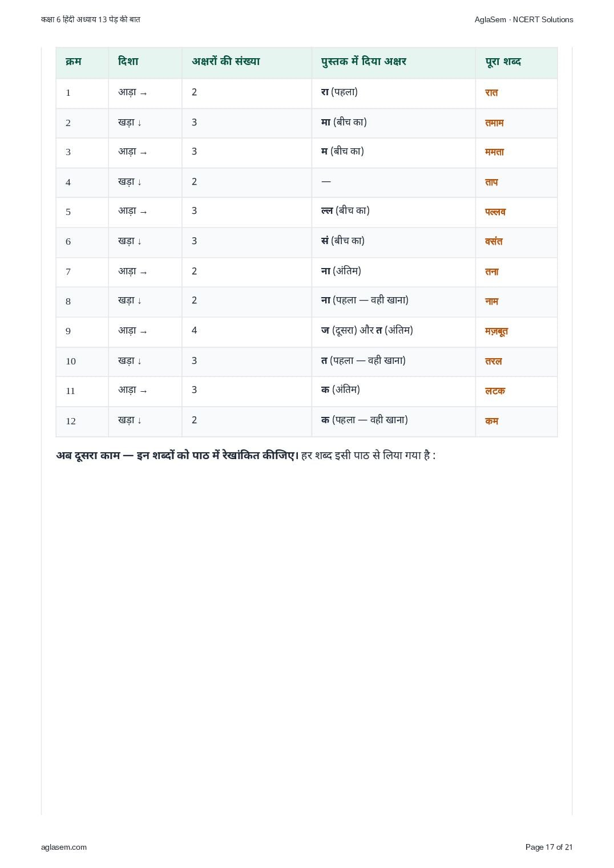Image resolution: width=614 pixels, height=868 pixels.
Task: Click the अक्षरों की संख्या column header
Action: tap(226, 62)
